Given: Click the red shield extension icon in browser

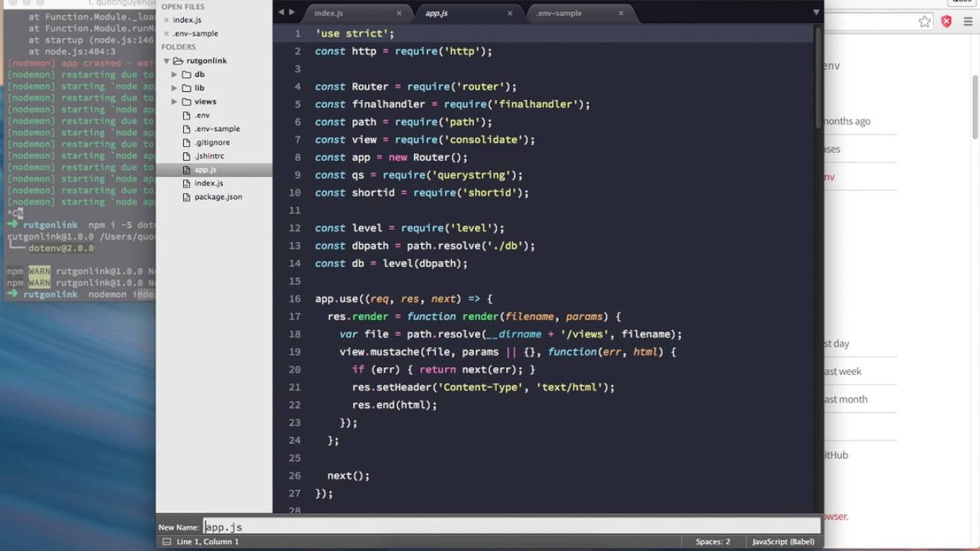Looking at the screenshot, I should tap(946, 21).
